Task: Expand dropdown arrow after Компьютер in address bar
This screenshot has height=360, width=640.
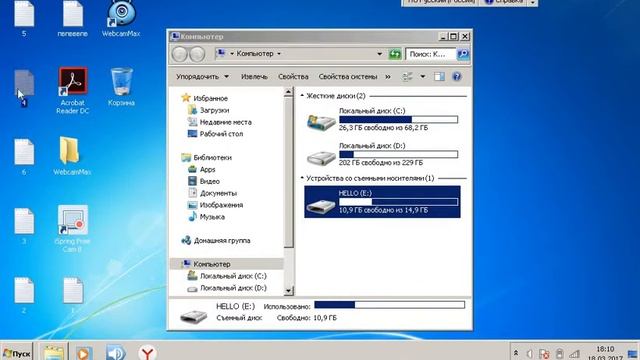Action: [x=279, y=54]
